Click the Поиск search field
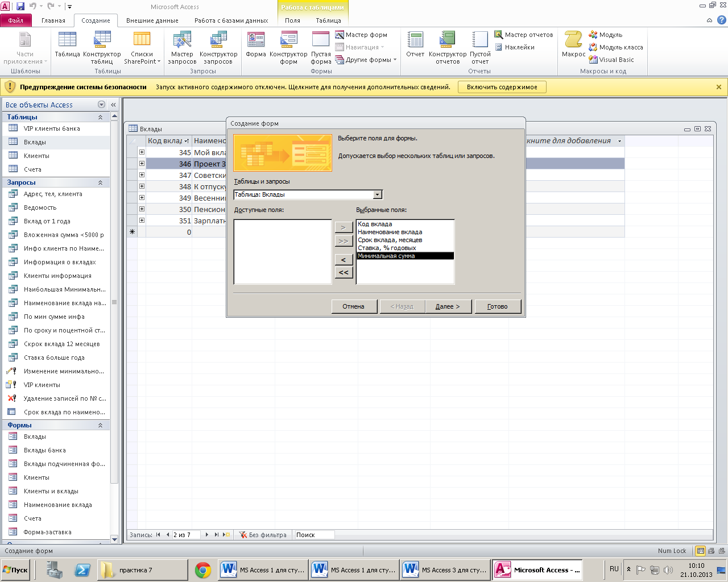Viewport: 728px width, 582px height. coord(314,535)
